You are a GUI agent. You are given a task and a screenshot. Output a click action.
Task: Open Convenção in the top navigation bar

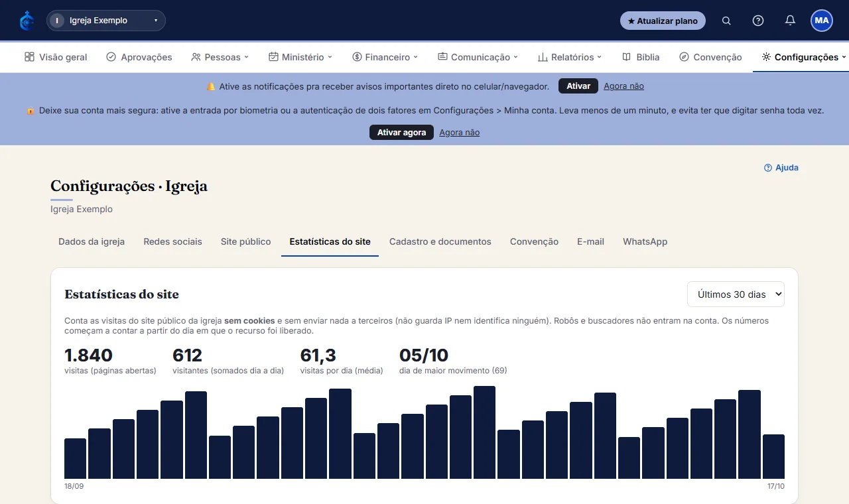(710, 57)
